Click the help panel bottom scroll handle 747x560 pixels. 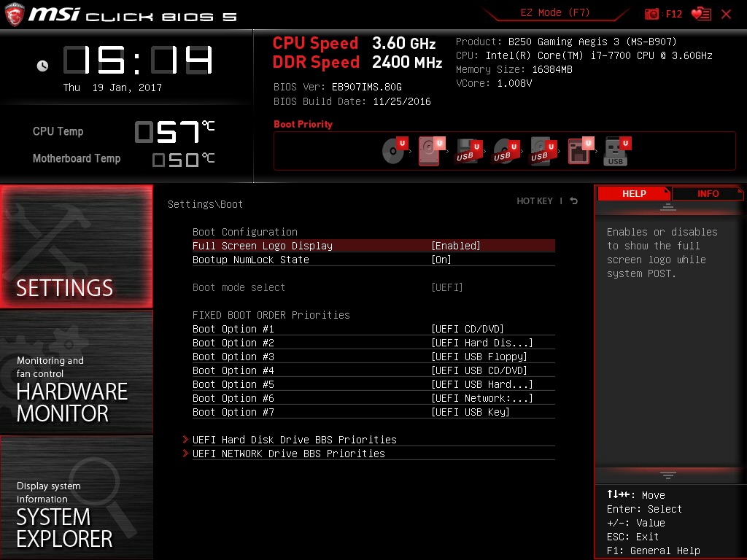(x=668, y=475)
